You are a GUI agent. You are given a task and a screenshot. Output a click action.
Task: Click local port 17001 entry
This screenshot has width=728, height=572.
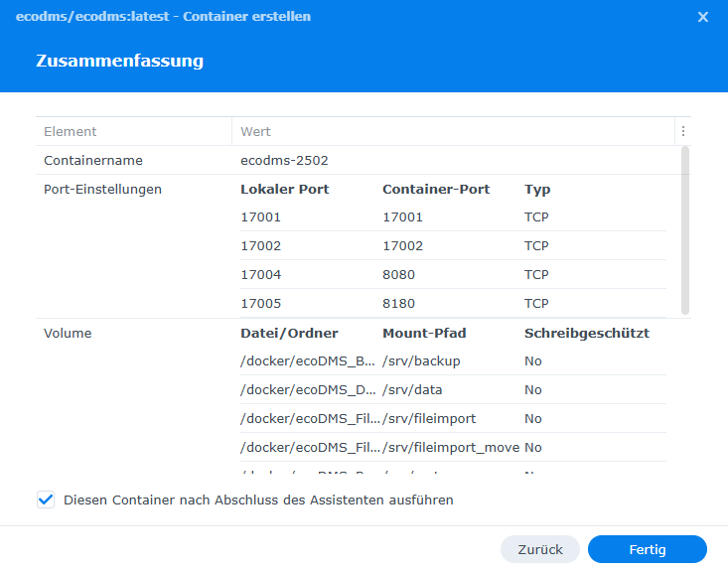(x=261, y=217)
